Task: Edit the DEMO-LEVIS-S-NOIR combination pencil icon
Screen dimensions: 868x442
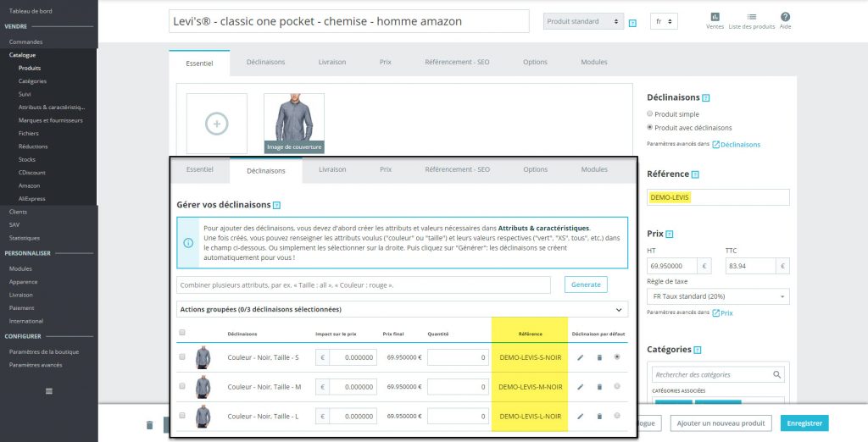Action: [x=580, y=357]
